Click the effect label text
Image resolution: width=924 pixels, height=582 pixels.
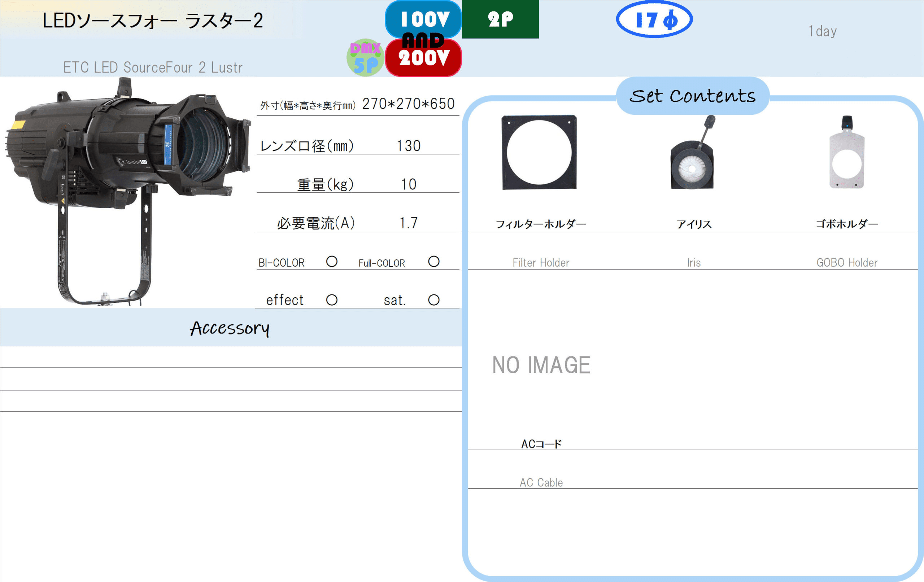pyautogui.click(x=285, y=301)
